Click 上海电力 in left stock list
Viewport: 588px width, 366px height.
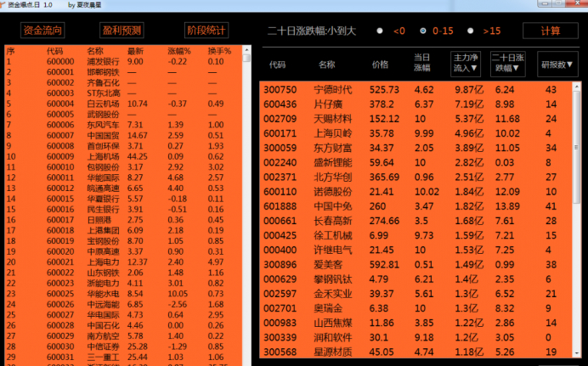tap(103, 262)
